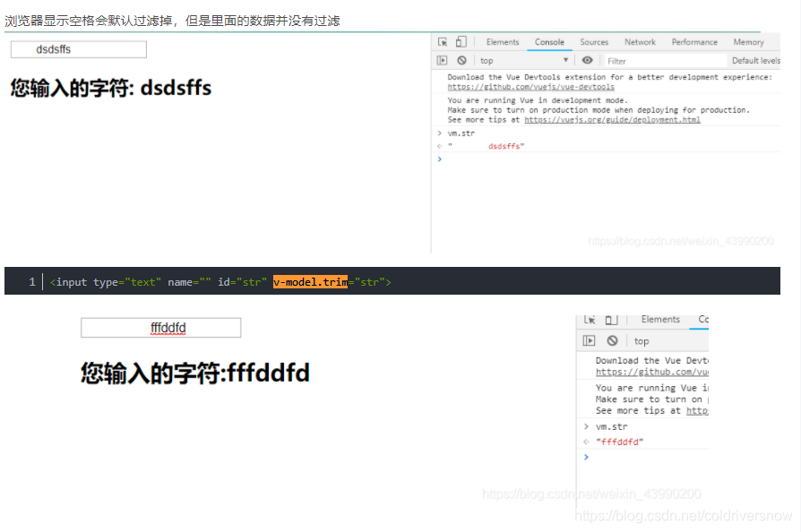Toggle device toolbar in the lower DevTools panel
Screen dimensions: 801x532
(x=609, y=320)
